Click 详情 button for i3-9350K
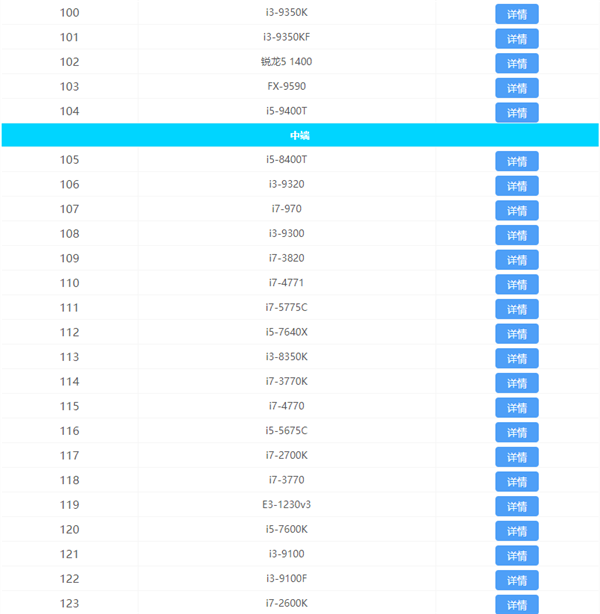Screen dimensions: 600x614 click(x=516, y=14)
